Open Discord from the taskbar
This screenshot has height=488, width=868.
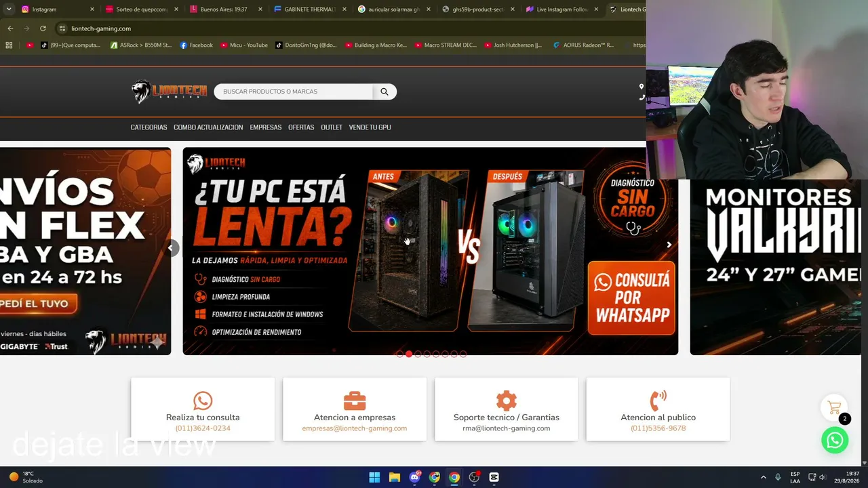414,477
